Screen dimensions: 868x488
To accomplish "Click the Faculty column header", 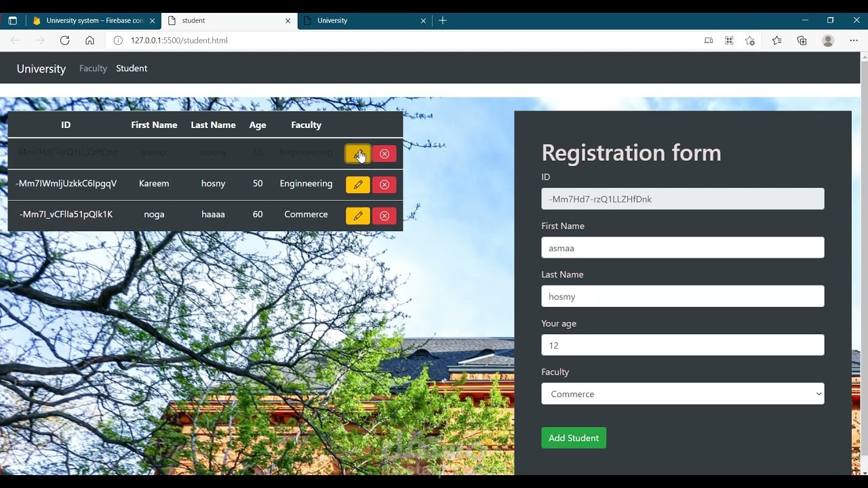I will click(x=306, y=125).
